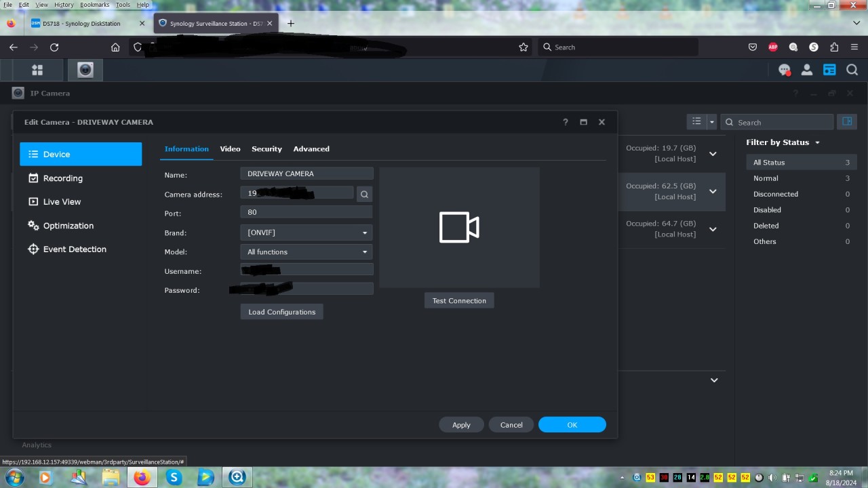Open Firefox from the Windows taskbar
The width and height of the screenshot is (868, 488).
[x=142, y=477]
